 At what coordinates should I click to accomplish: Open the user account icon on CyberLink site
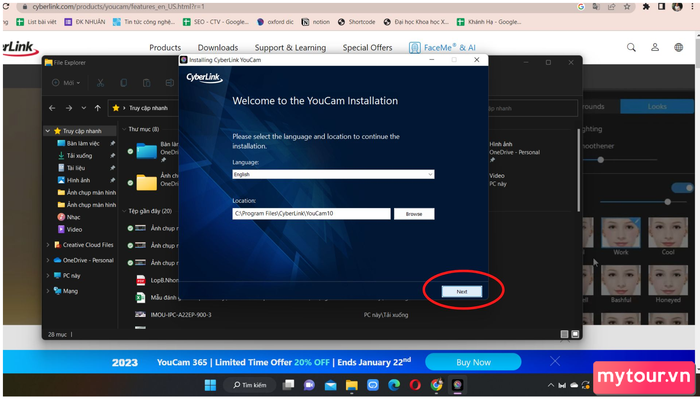click(x=654, y=47)
